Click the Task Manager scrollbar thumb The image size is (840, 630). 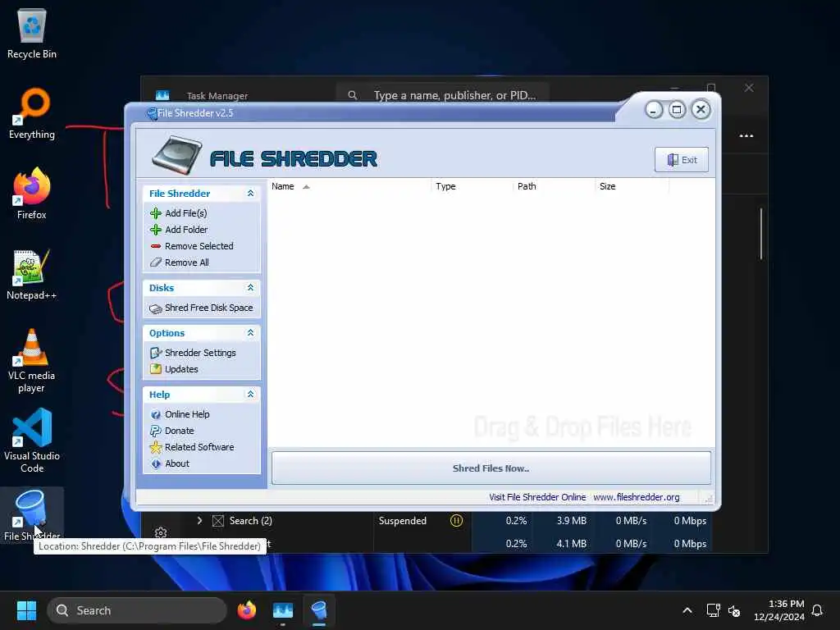(x=760, y=234)
